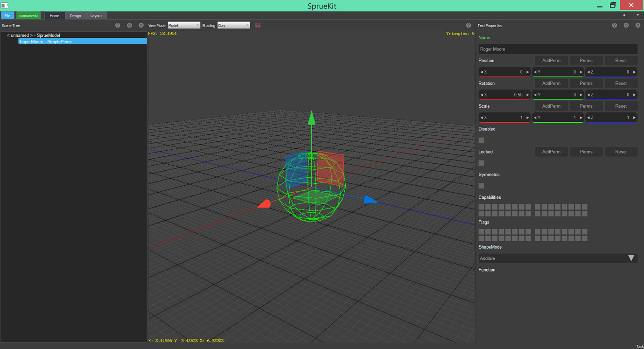The width and height of the screenshot is (644, 349).
Task: Open Test Properties panel settings gear
Action: (x=626, y=25)
